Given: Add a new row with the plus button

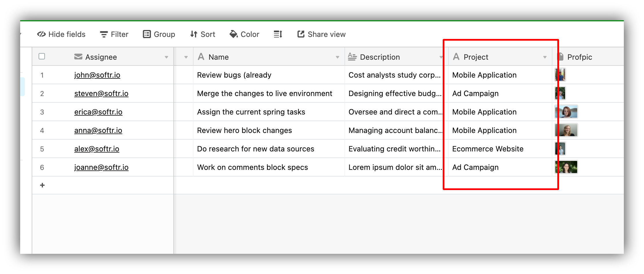Looking at the screenshot, I should [42, 185].
